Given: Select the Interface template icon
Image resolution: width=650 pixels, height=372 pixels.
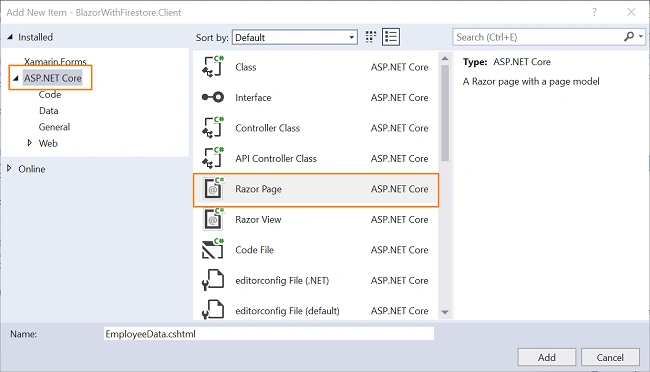Looking at the screenshot, I should tap(213, 97).
